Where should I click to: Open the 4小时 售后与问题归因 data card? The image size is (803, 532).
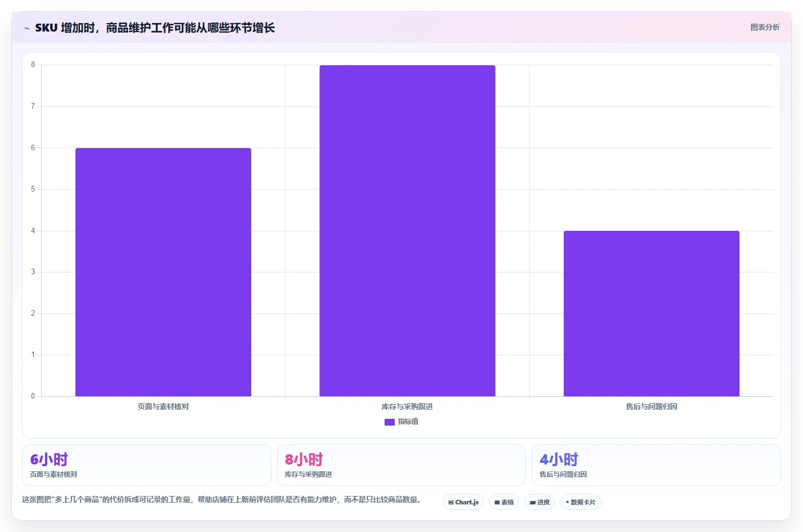[656, 465]
